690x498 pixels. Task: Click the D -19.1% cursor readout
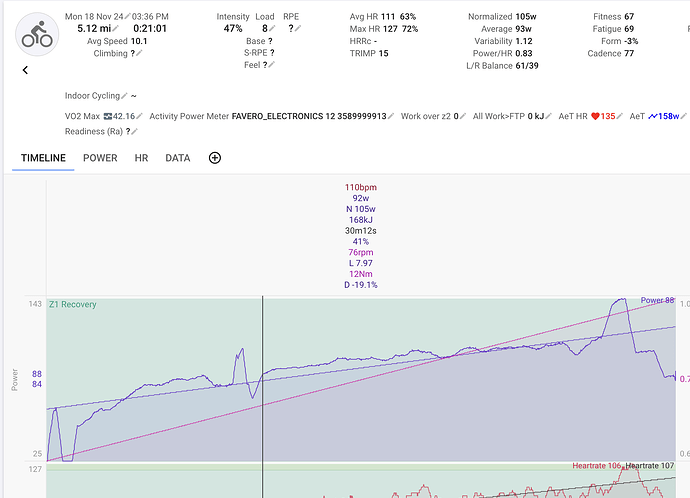(361, 285)
